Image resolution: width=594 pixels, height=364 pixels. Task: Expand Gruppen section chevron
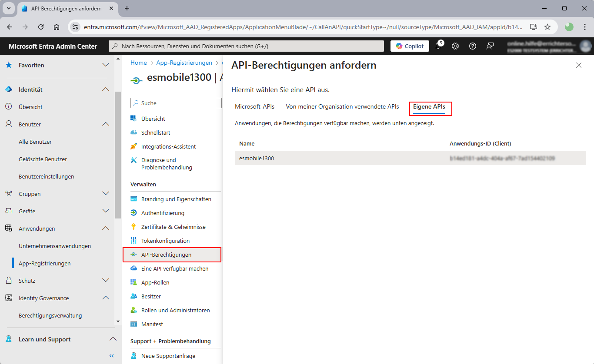(x=106, y=194)
